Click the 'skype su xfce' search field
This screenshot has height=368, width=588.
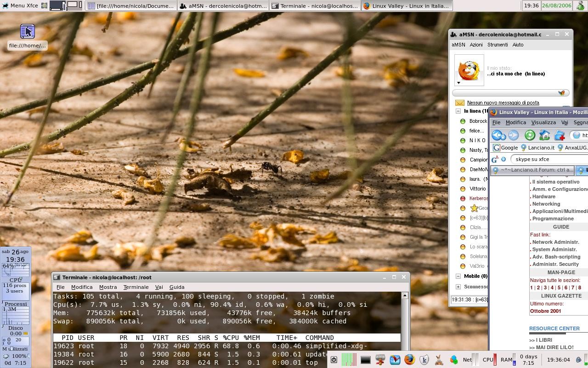tap(549, 159)
